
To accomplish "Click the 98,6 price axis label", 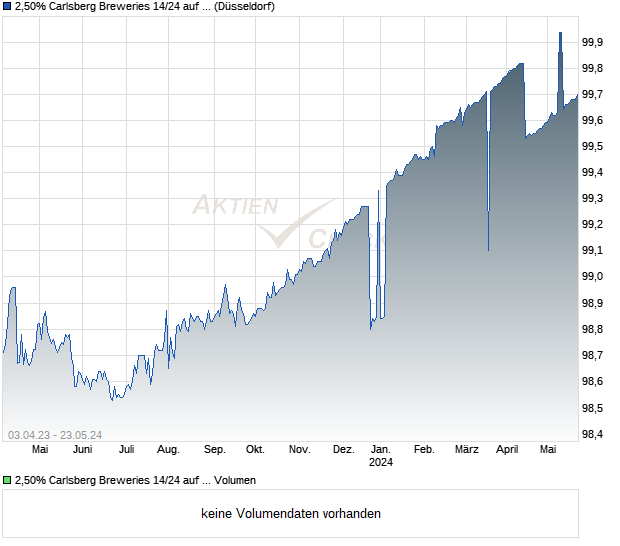I will coord(592,382).
